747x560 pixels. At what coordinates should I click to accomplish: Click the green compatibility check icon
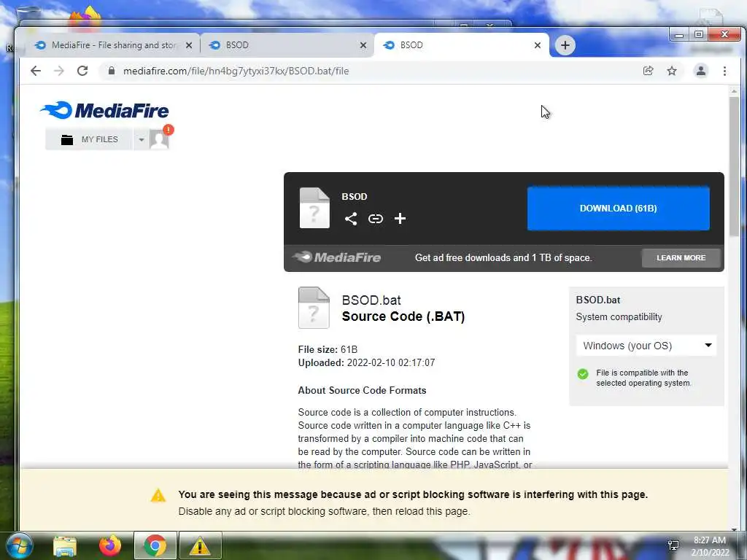pos(583,374)
